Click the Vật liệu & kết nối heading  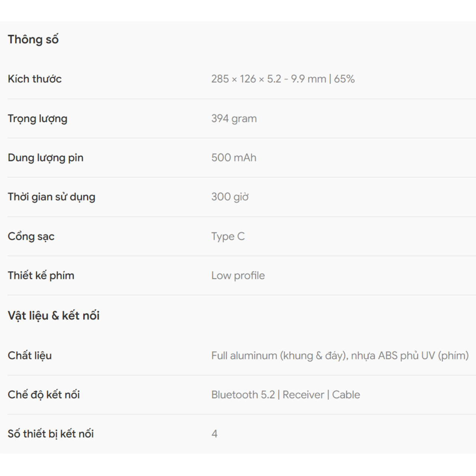(x=54, y=316)
